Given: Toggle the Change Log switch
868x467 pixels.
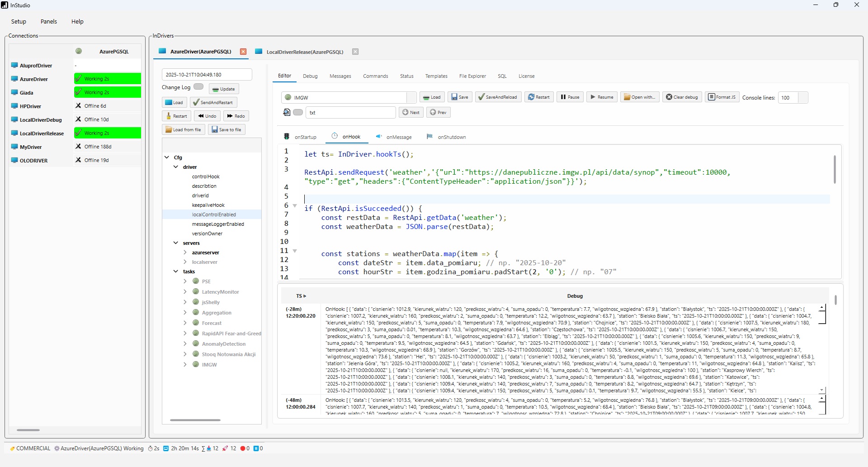Looking at the screenshot, I should [x=198, y=87].
